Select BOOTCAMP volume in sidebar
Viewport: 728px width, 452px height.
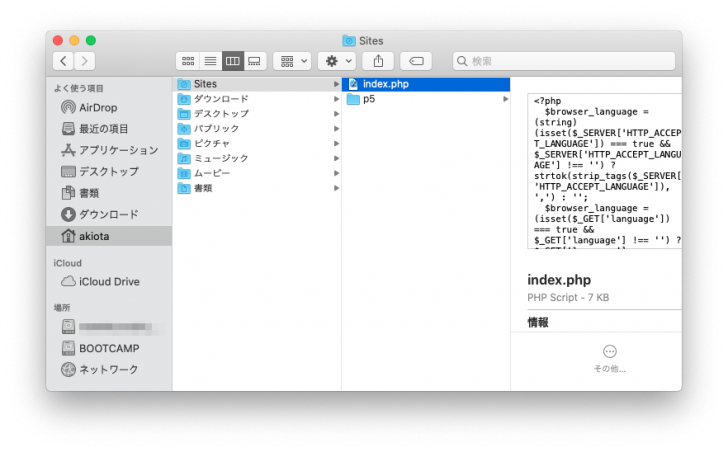click(x=108, y=348)
